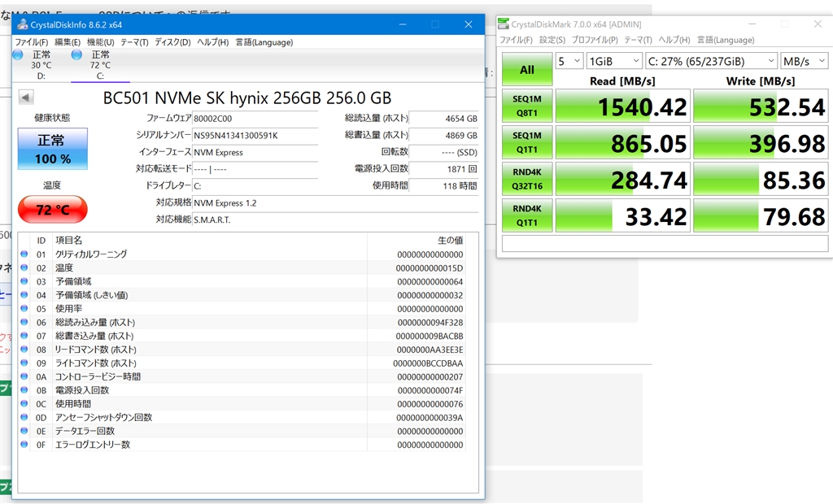Click the serial number field NS95N41341300591K
The width and height of the screenshot is (833, 504).
coord(255,136)
